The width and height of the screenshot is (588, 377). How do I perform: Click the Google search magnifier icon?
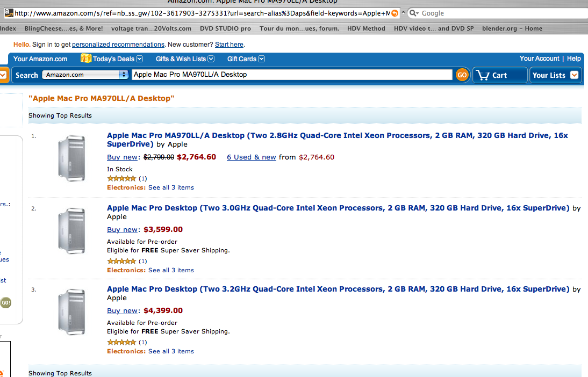pyautogui.click(x=414, y=13)
